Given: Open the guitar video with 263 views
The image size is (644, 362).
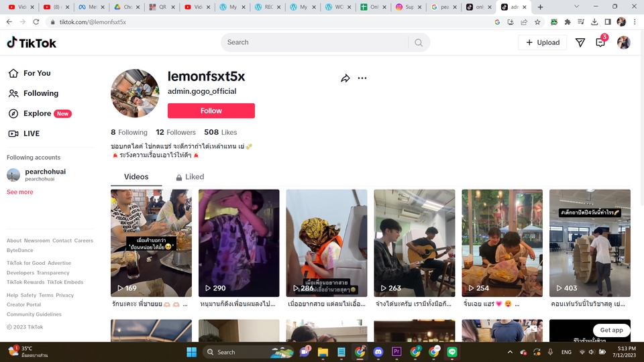Looking at the screenshot, I should coord(415,243).
